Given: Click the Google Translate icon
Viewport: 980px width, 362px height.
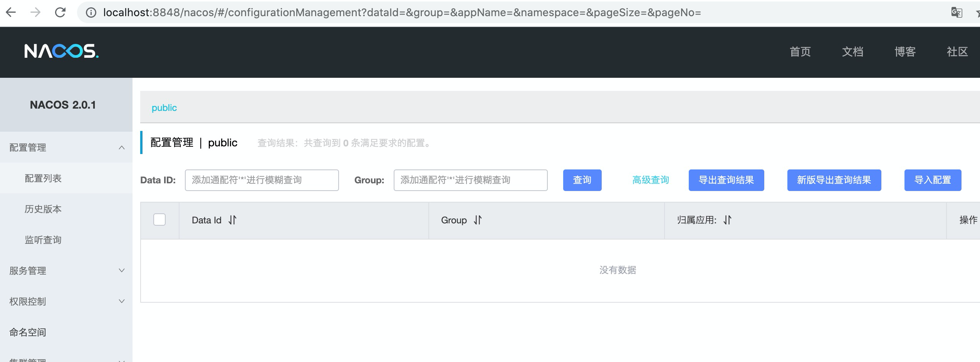Looking at the screenshot, I should [956, 13].
